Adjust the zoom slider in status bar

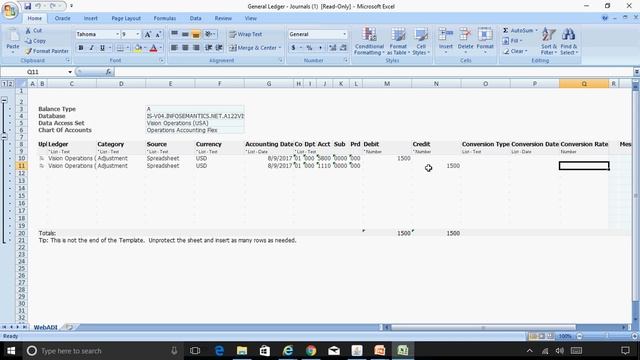(x=607, y=336)
